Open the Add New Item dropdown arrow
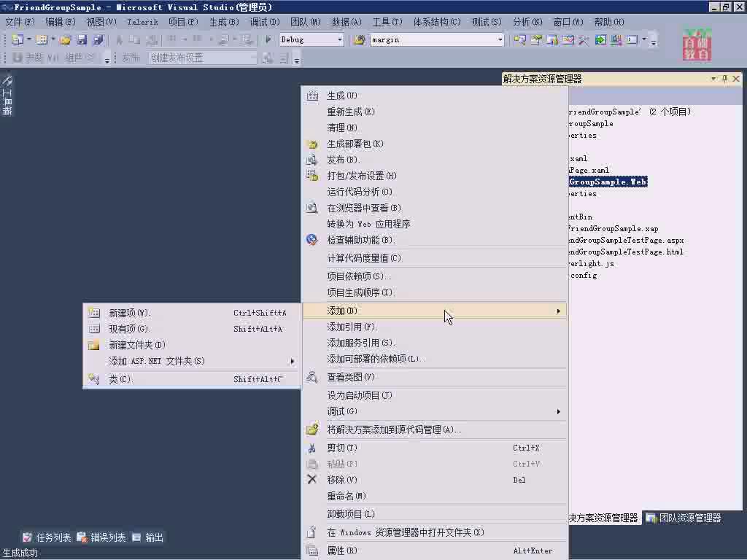The width and height of the screenshot is (747, 560). [x=53, y=39]
